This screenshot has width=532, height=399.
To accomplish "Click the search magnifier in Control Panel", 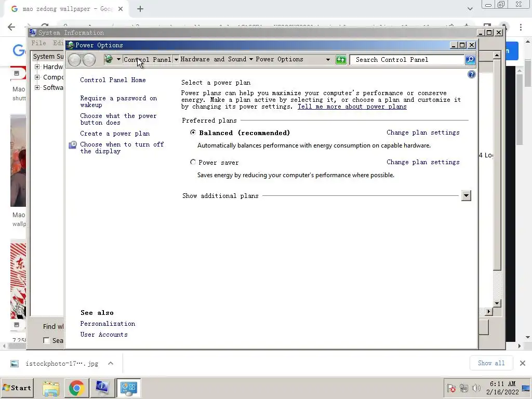I will tap(470, 60).
